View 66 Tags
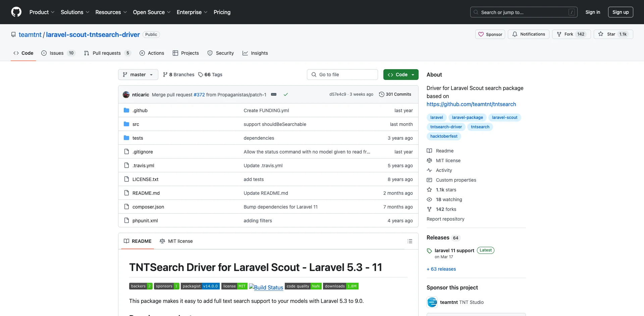Screen dimensions: 644x316 (210, 75)
